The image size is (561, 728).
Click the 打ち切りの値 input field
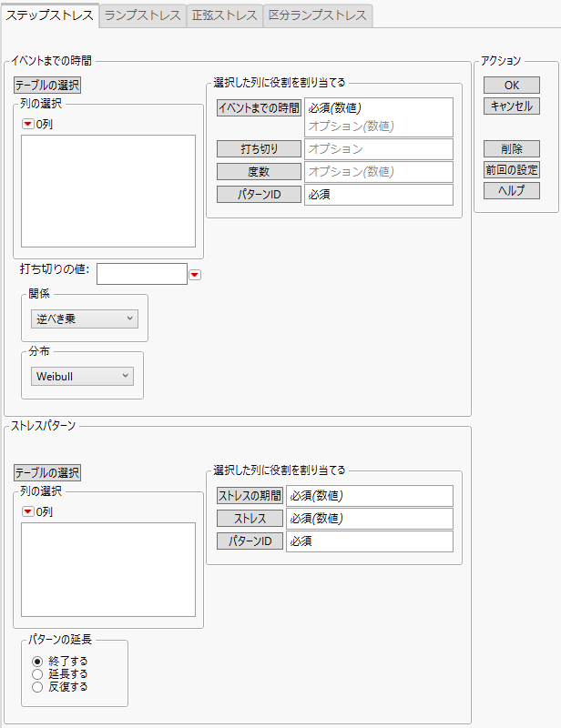pos(142,274)
